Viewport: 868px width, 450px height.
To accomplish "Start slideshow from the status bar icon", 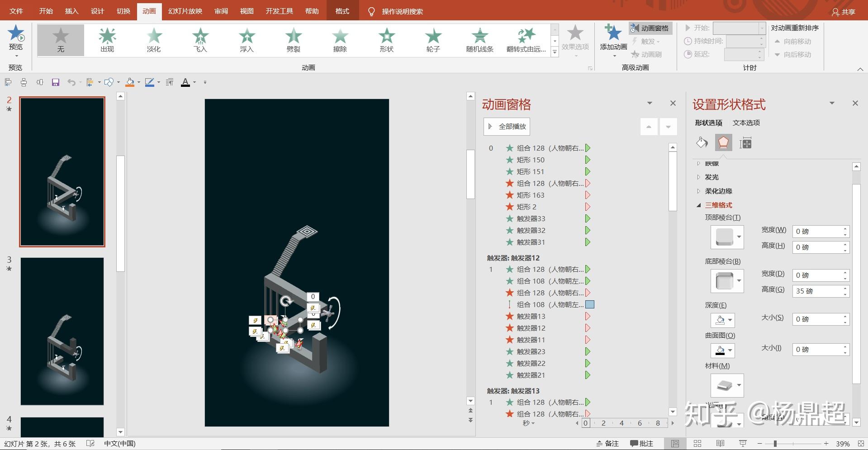I will [x=743, y=444].
